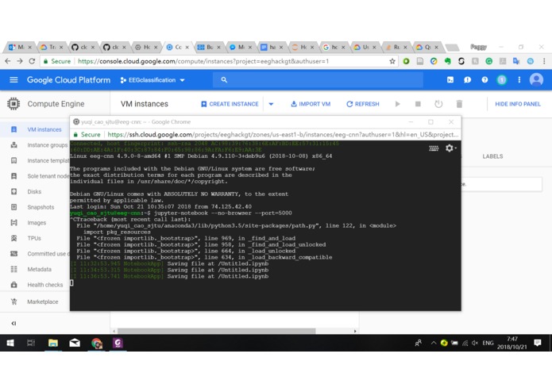The image size is (552, 392).
Task: Click the Compute Engine heading
Action: pyautogui.click(x=56, y=104)
